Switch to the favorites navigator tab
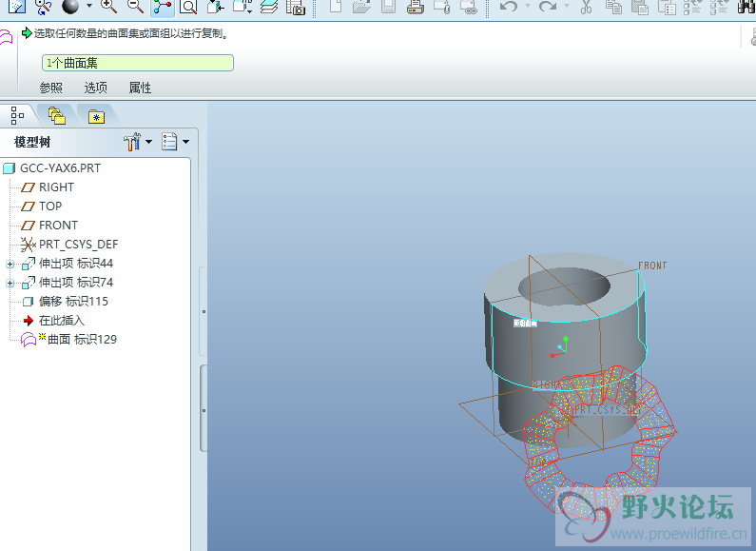This screenshot has height=551, width=756. click(x=96, y=116)
